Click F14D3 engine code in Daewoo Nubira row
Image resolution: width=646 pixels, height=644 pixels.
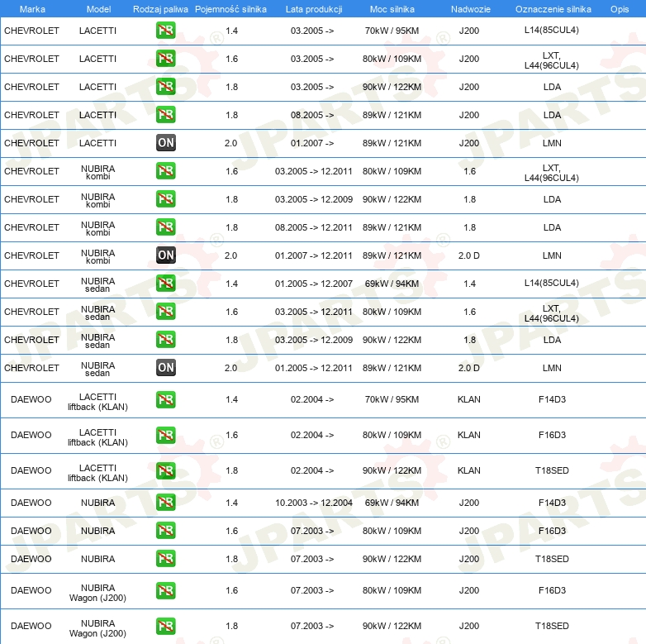(x=552, y=503)
